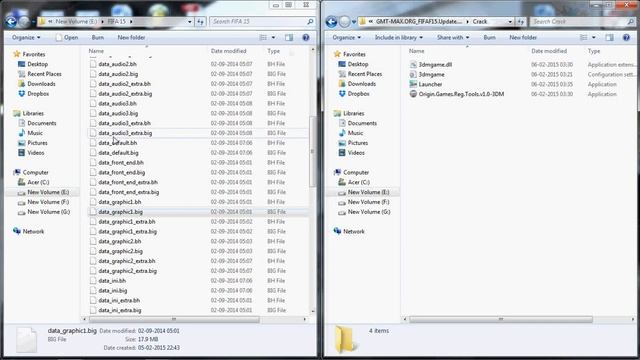Open the Include in library dropdown
This screenshot has height=360, width=640.
(398, 38)
